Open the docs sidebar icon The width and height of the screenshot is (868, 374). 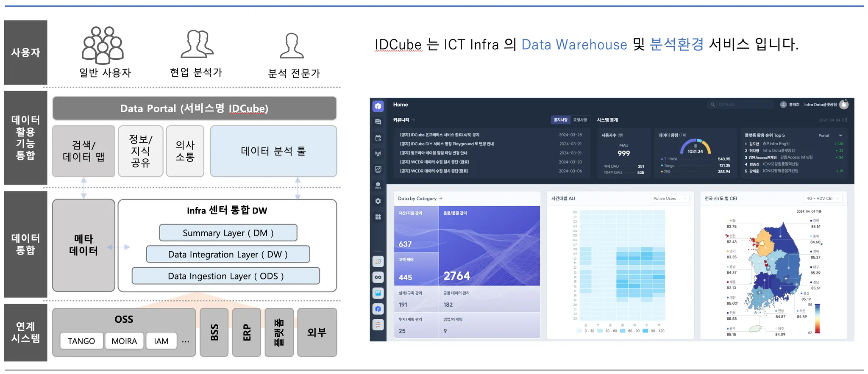tap(378, 185)
